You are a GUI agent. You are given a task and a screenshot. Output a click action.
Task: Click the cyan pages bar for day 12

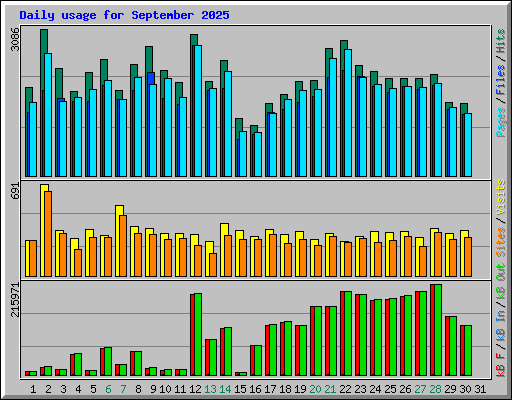[x=198, y=111]
